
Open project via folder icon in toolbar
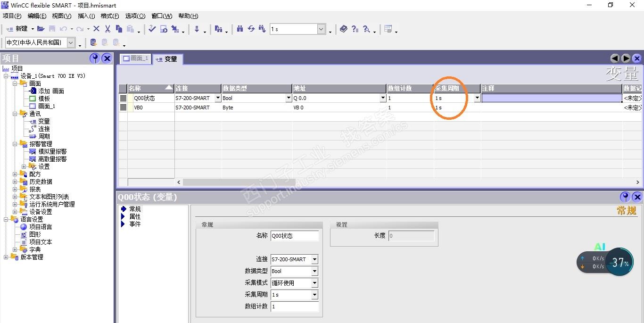(x=41, y=29)
